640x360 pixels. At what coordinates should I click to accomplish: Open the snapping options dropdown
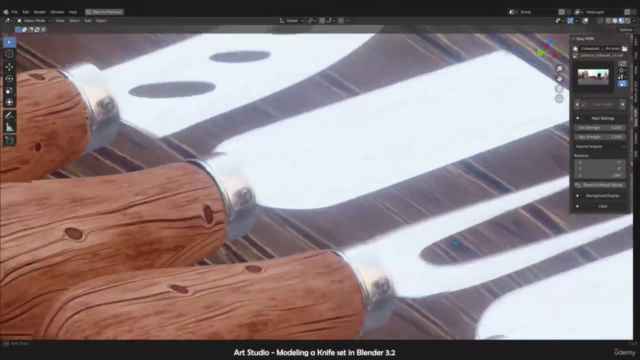[331, 20]
